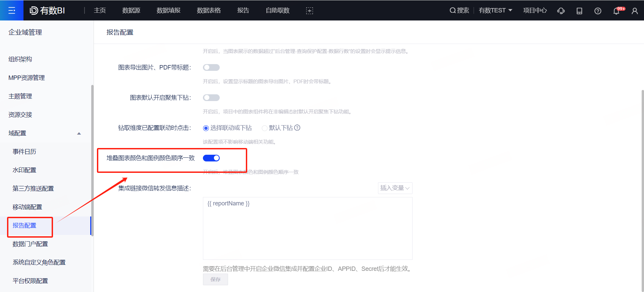Image resolution: width=644 pixels, height=292 pixels.
Task: Turn off 堆叠图表颜色和图例颜色顺序一致 switch
Action: click(211, 158)
